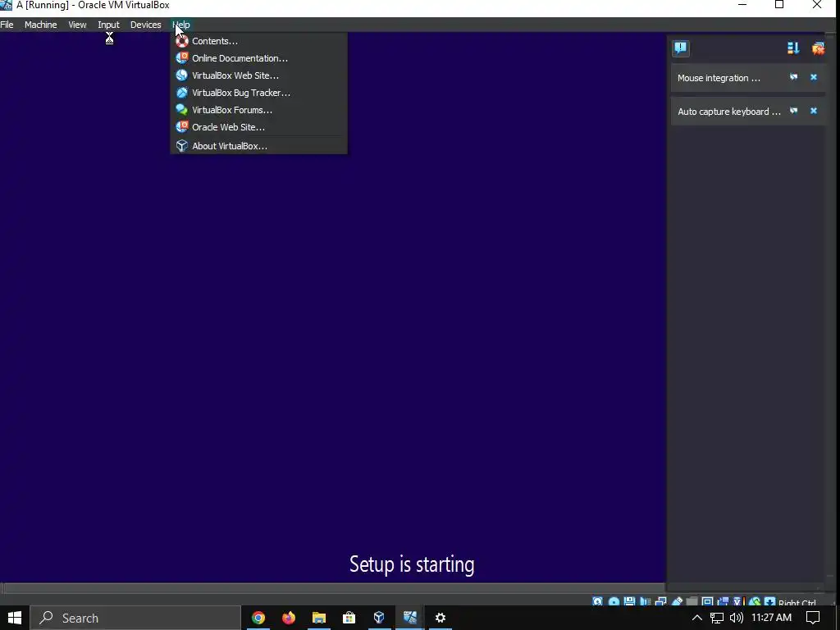Open the Input menu
This screenshot has height=630, width=840.
click(109, 25)
